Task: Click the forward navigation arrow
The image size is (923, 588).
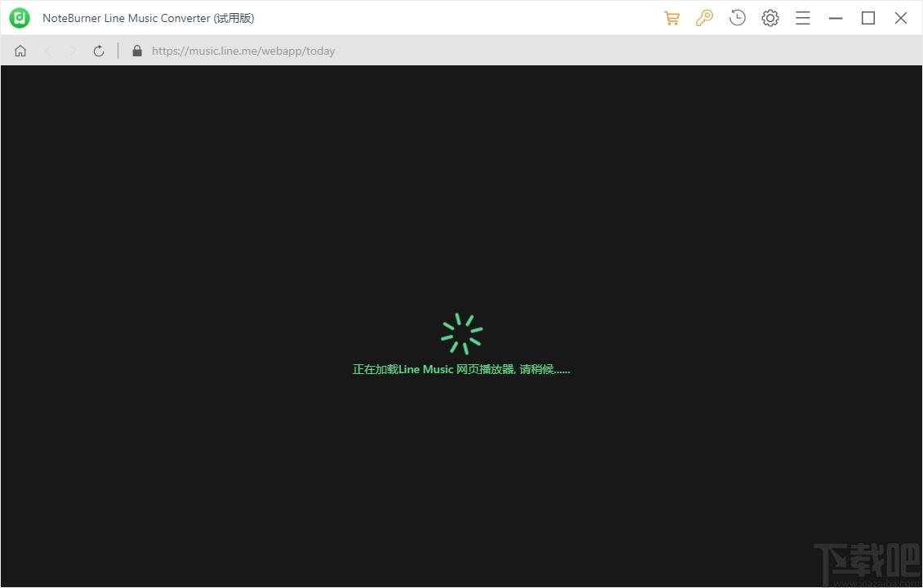Action: (73, 50)
